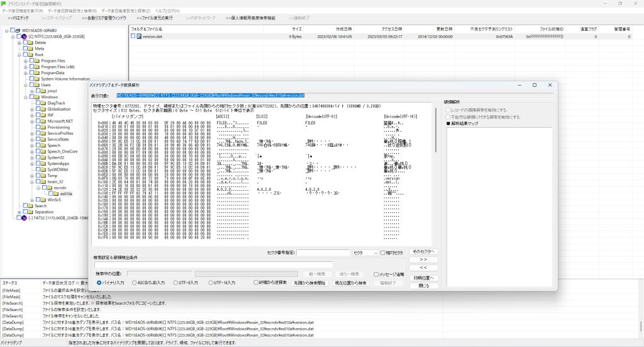The width and height of the screenshot is (644, 347).
Task: Expand the Users folder tree node
Action: pos(26,85)
